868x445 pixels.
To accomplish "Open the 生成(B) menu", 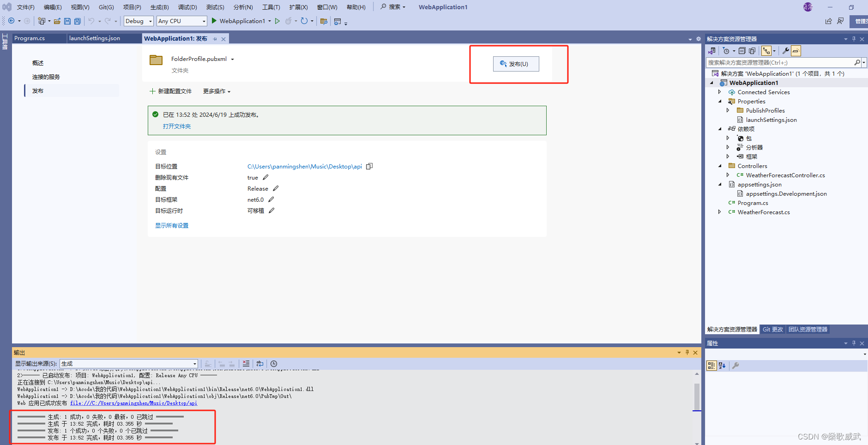I will [159, 7].
